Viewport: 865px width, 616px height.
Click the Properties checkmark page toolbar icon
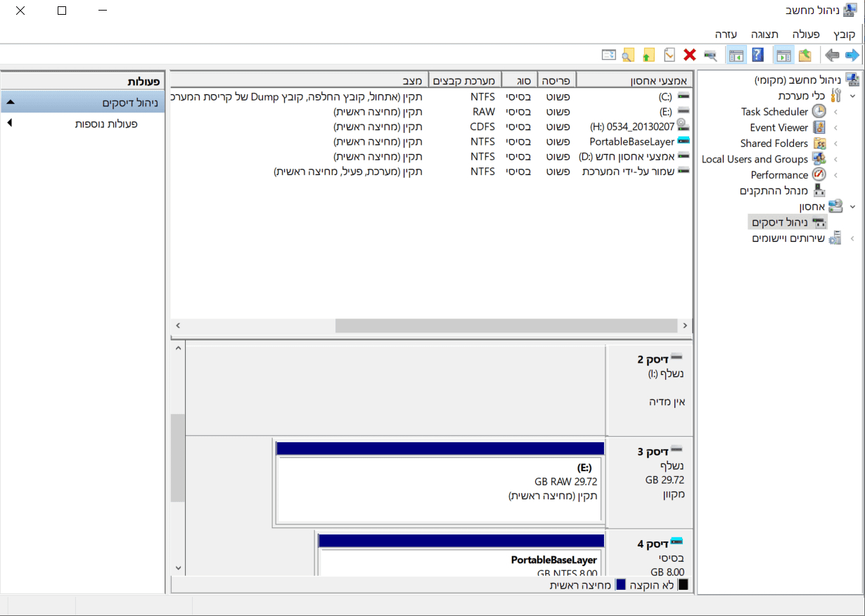[x=670, y=55]
